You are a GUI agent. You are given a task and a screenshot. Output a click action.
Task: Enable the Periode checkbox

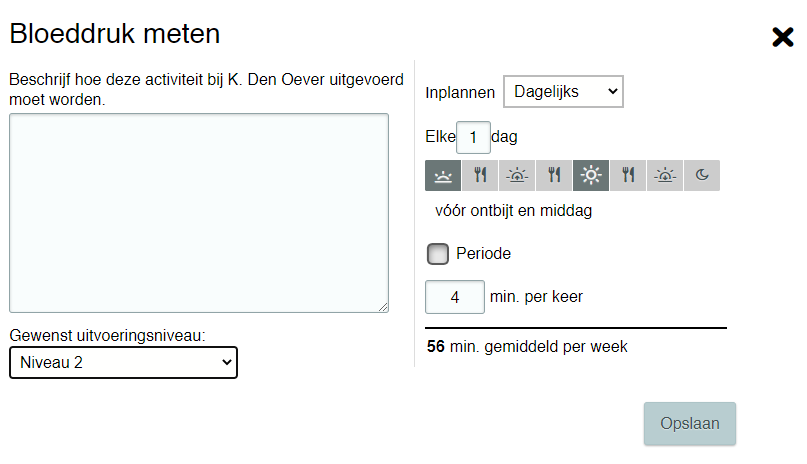pos(438,254)
